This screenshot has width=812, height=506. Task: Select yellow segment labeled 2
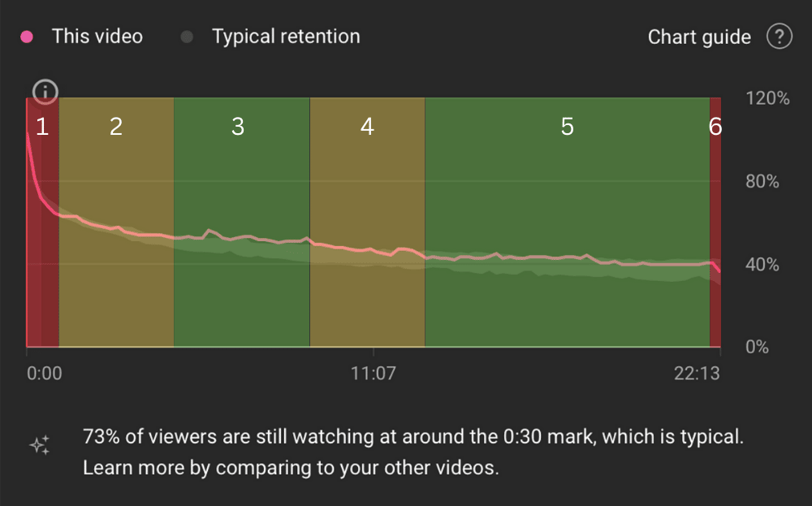[x=116, y=223]
